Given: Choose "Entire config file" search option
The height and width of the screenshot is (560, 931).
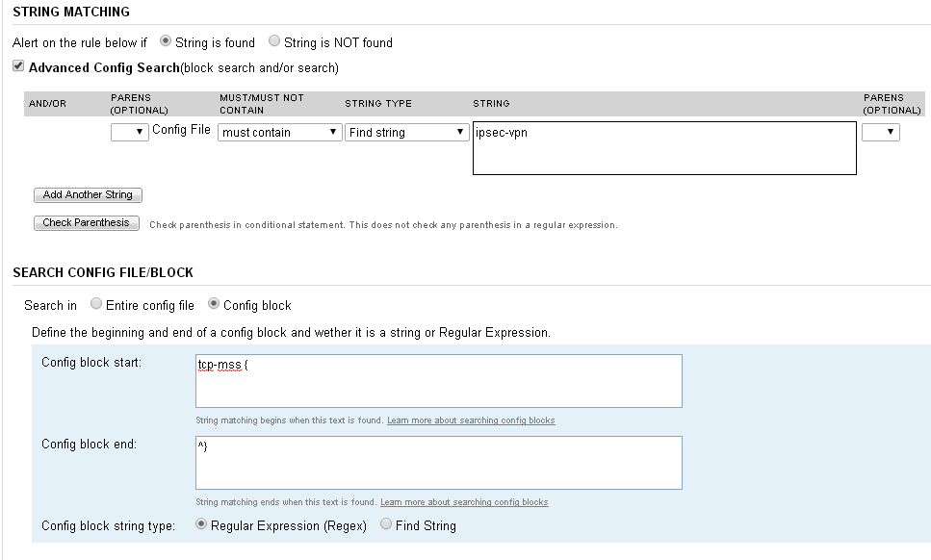Looking at the screenshot, I should [x=96, y=304].
